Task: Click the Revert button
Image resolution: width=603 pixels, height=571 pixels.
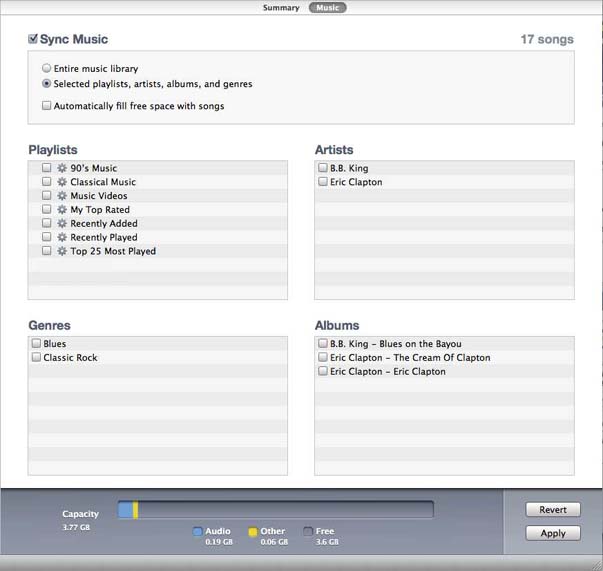Action: pos(553,510)
